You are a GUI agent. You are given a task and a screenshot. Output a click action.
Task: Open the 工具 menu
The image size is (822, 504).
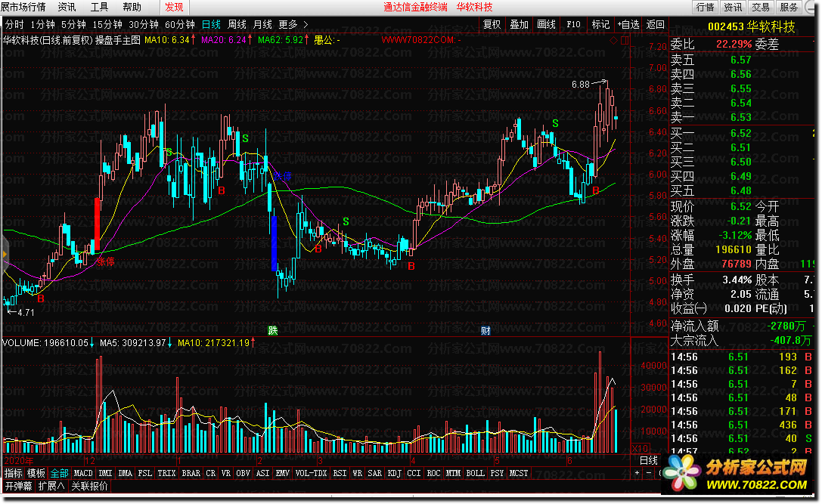[x=100, y=8]
